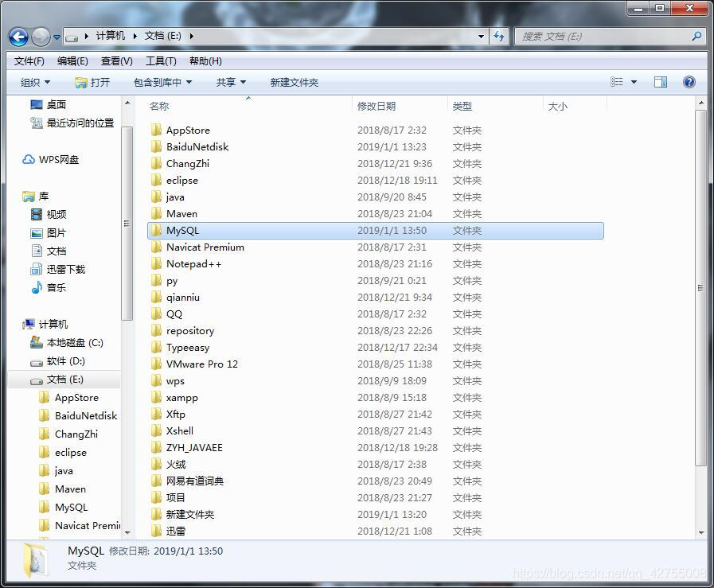
Task: Click the file list vertical scrollbar
Action: point(700,288)
